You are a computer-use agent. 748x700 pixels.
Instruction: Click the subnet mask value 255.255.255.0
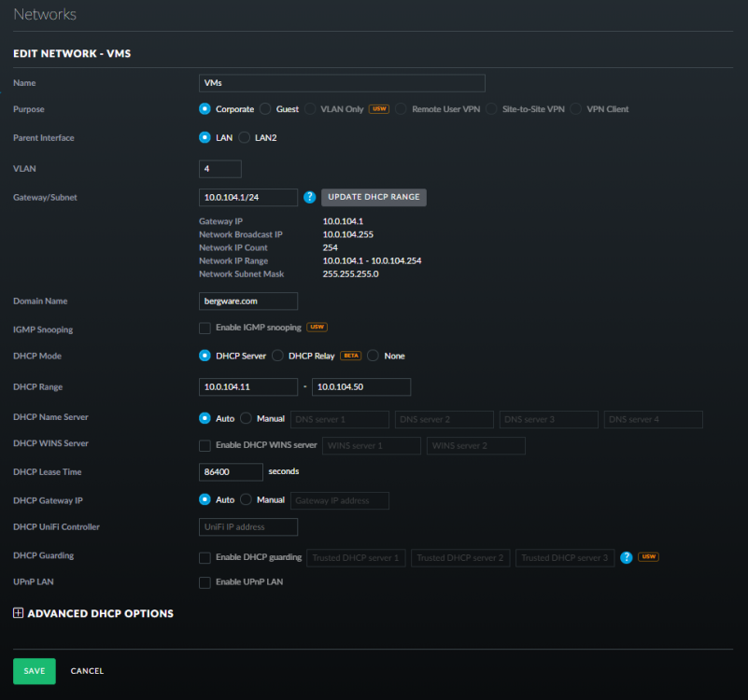point(350,274)
